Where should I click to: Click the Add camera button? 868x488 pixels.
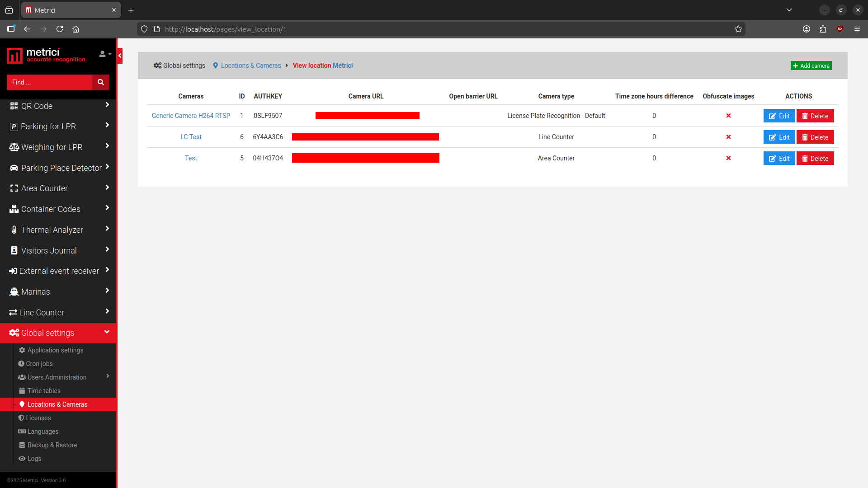811,66
